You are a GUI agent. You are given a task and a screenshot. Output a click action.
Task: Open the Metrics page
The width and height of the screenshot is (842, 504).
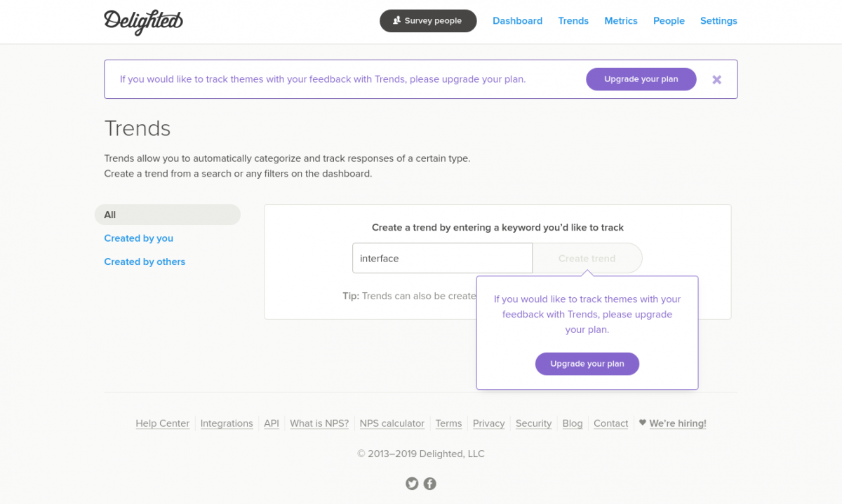click(621, 21)
